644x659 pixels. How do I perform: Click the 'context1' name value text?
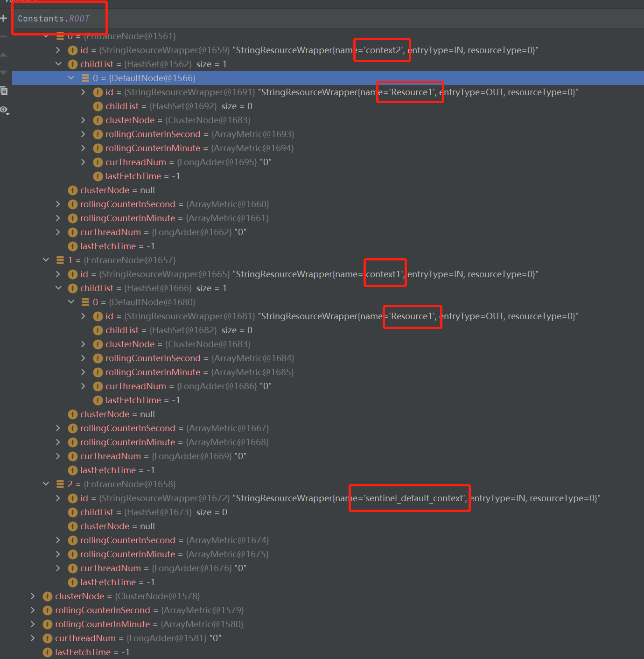(384, 274)
